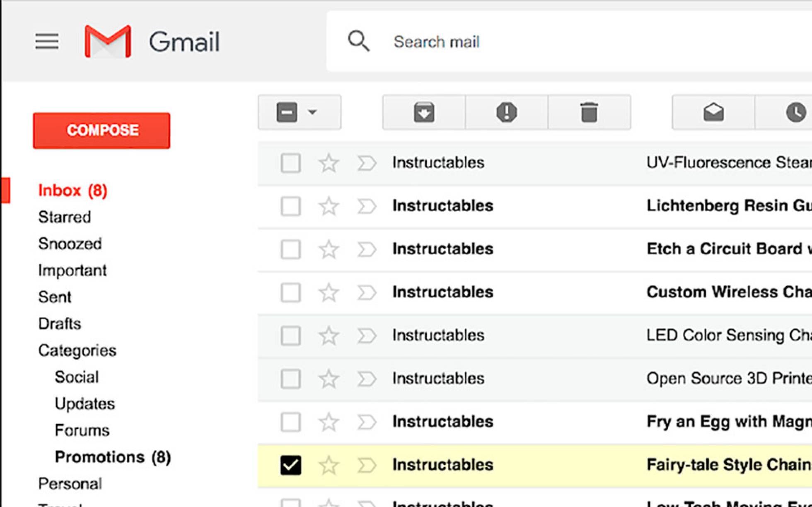Uncheck the Fairy-tale Style Chain email
This screenshot has width=812, height=507.
(x=291, y=464)
